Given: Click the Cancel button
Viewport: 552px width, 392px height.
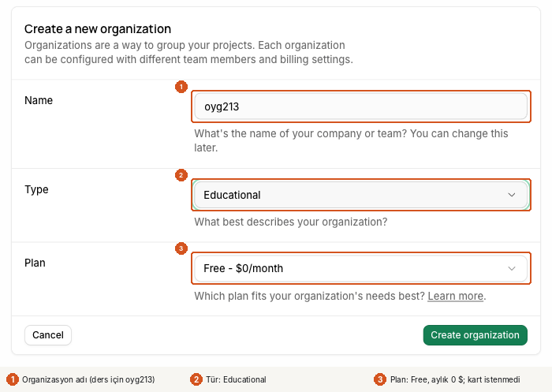Looking at the screenshot, I should tap(48, 335).
